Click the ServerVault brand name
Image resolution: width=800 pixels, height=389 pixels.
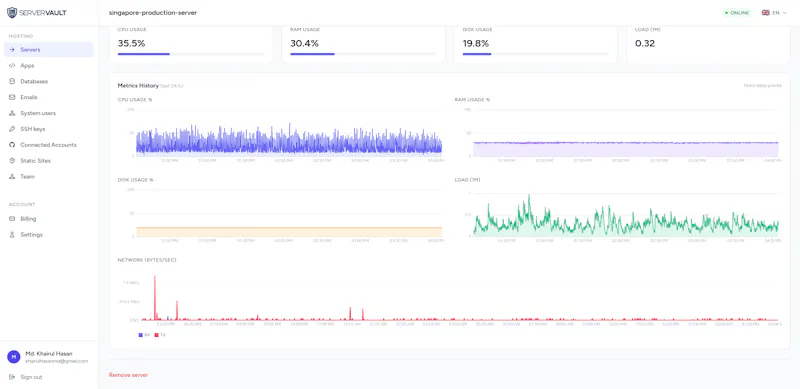pyautogui.click(x=43, y=13)
